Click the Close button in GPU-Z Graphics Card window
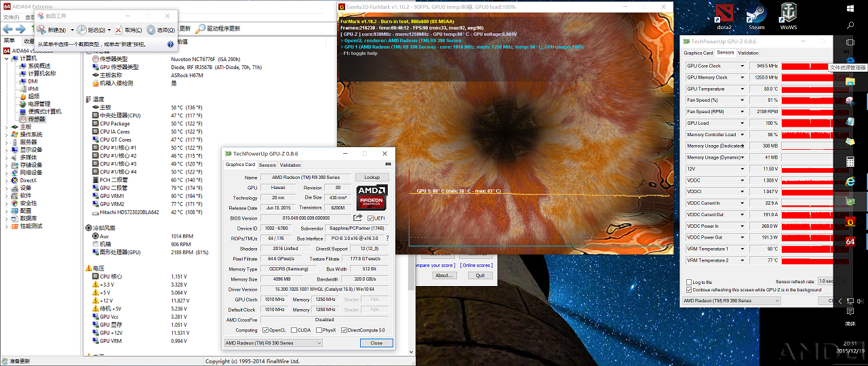The width and height of the screenshot is (868, 366). 376,343
